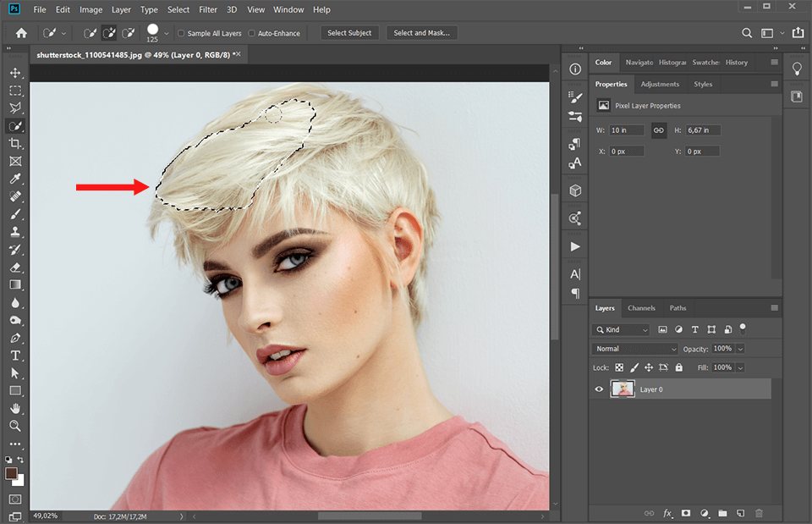Switch to the Channels tab
812x524 pixels.
[x=641, y=307]
